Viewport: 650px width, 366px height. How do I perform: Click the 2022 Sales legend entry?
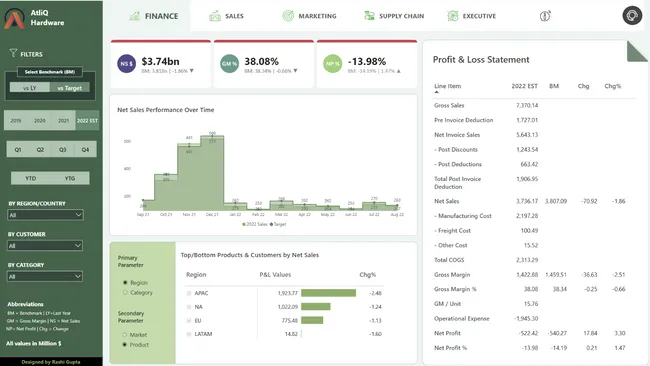[255, 224]
